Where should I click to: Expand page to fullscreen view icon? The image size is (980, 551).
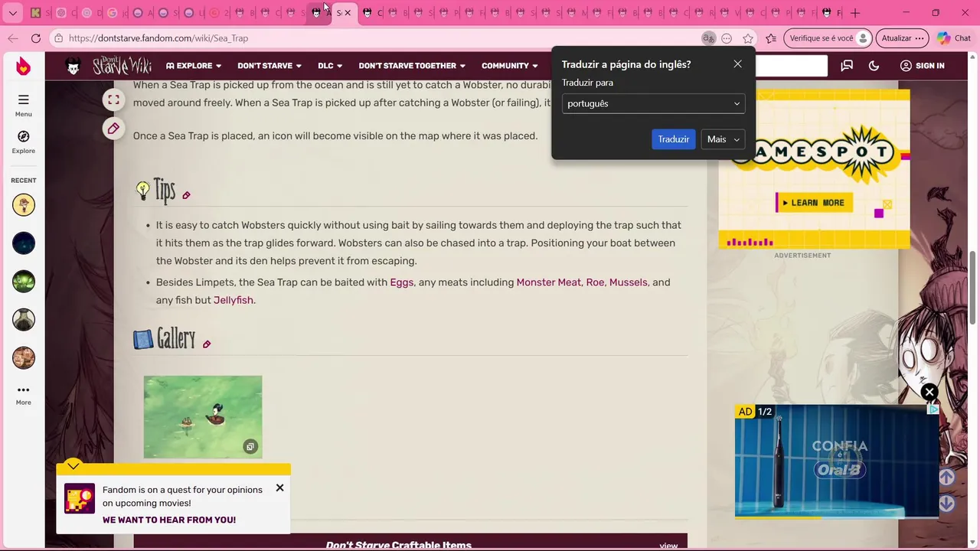[x=113, y=99]
